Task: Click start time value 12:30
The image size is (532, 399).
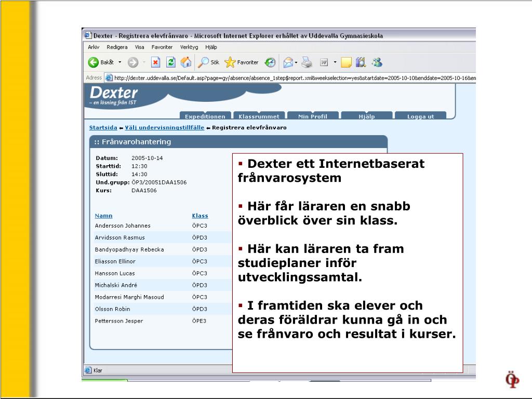Action: pos(139,166)
